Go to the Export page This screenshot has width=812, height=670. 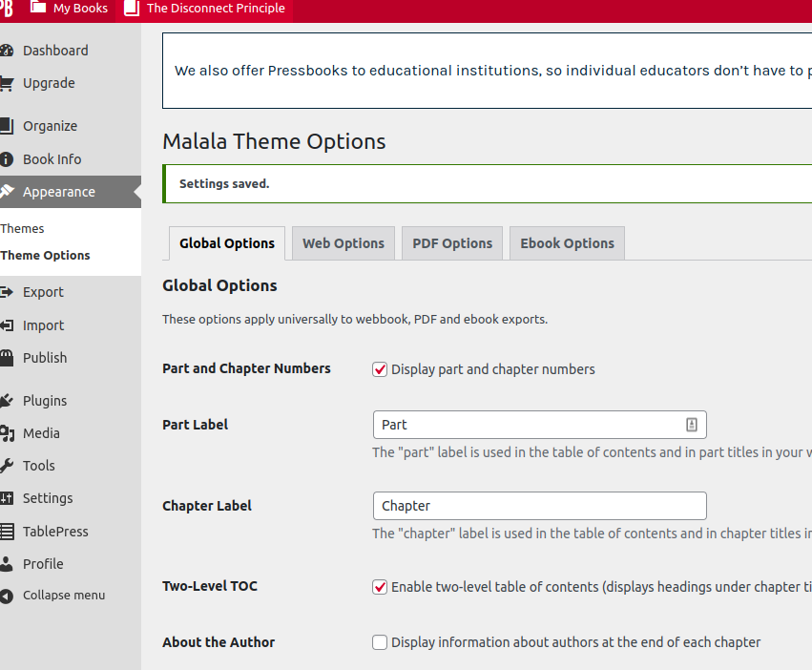point(43,292)
